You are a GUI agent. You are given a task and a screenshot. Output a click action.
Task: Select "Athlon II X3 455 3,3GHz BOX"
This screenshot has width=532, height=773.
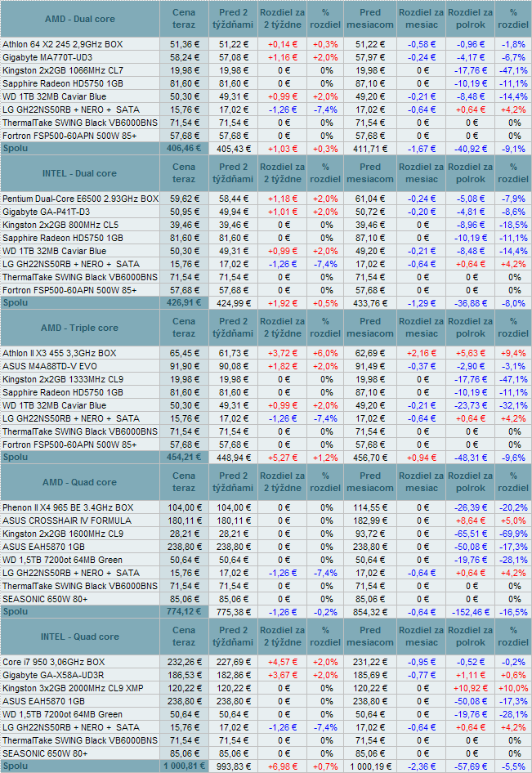click(59, 353)
